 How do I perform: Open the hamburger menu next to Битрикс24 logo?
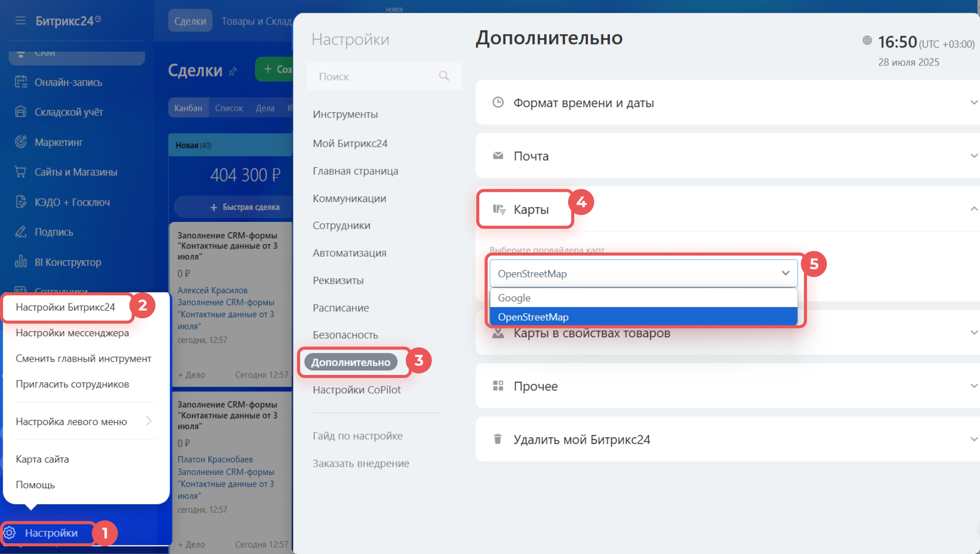(x=20, y=20)
